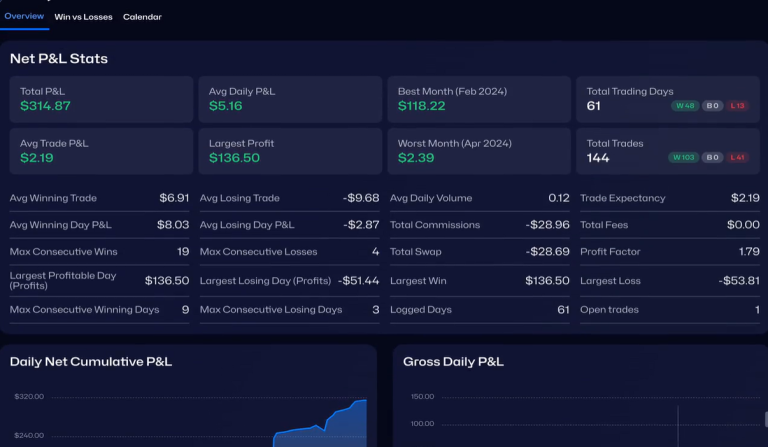This screenshot has height=447, width=768.
Task: Click the Total P&L card
Action: point(100,99)
